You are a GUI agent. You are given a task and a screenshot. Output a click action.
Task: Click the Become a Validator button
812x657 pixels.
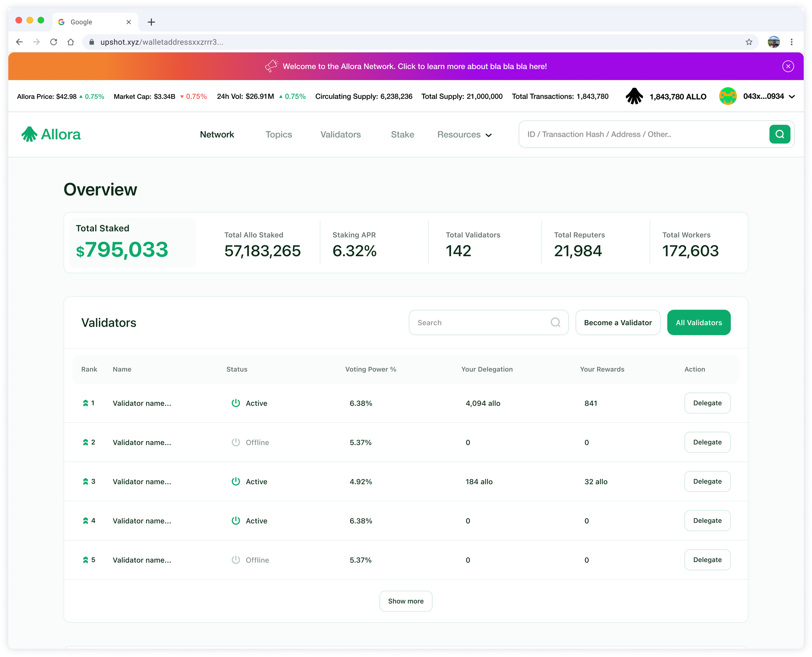pyautogui.click(x=617, y=322)
